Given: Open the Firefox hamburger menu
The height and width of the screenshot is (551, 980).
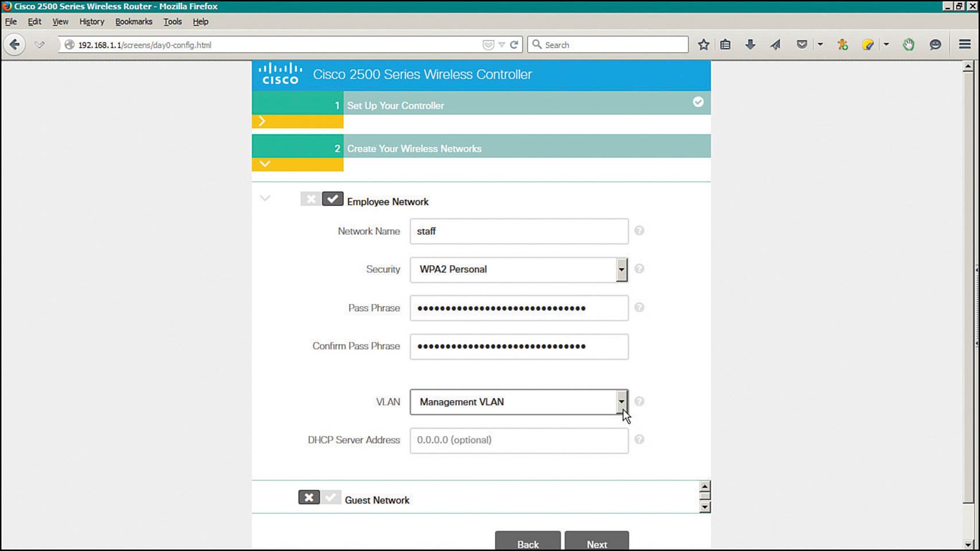Looking at the screenshot, I should pos(964,44).
